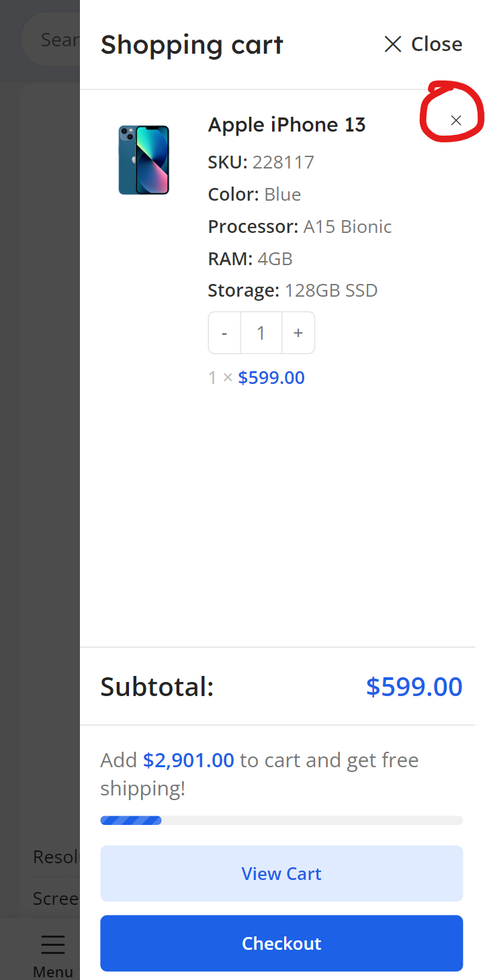This screenshot has height=980, width=485.
Task: Click the Shopping cart heading
Action: coord(192,45)
